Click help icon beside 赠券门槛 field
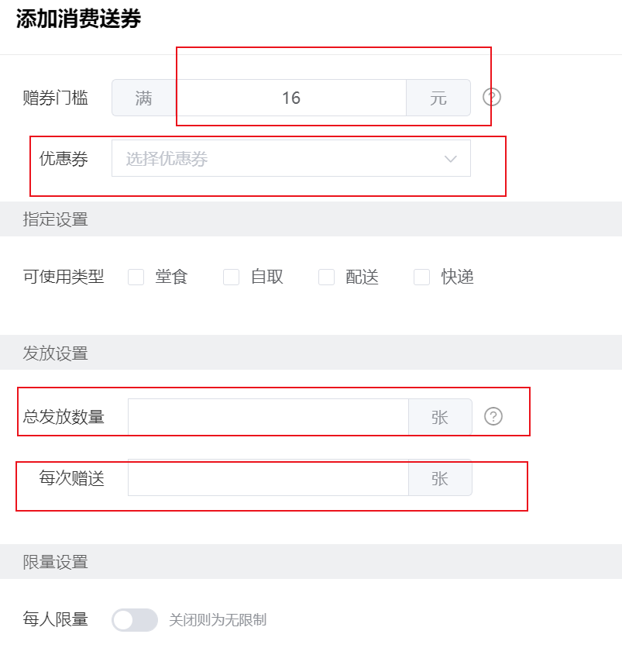 coord(491,98)
